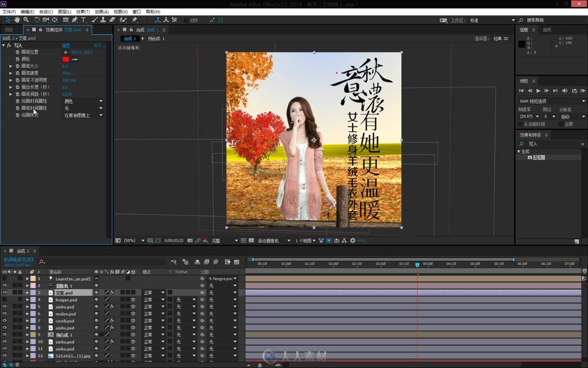Open the RAM 预览选项 dropdown
This screenshot has height=368, width=588.
pos(552,101)
